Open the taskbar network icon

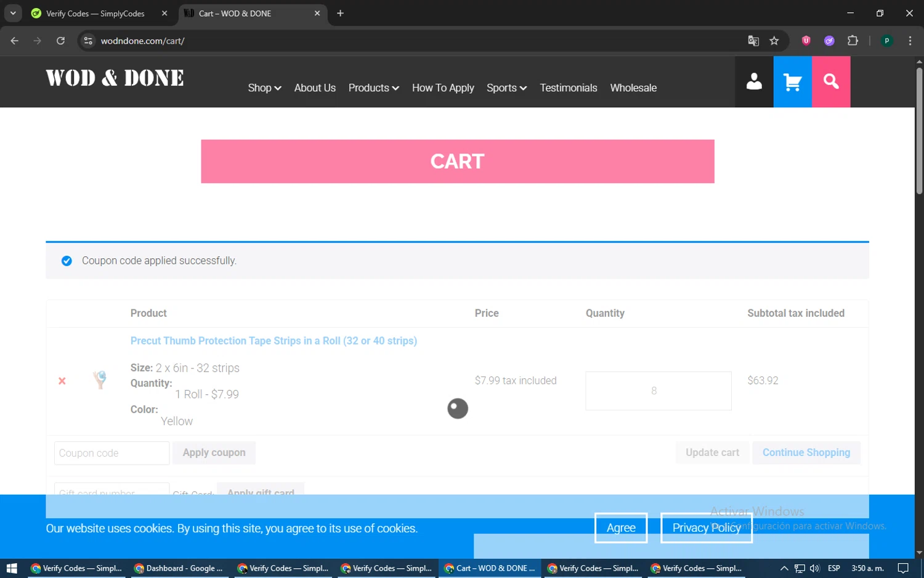click(x=800, y=568)
